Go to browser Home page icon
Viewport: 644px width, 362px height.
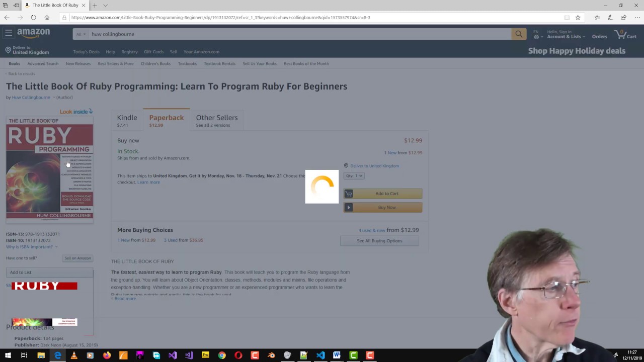click(47, 18)
